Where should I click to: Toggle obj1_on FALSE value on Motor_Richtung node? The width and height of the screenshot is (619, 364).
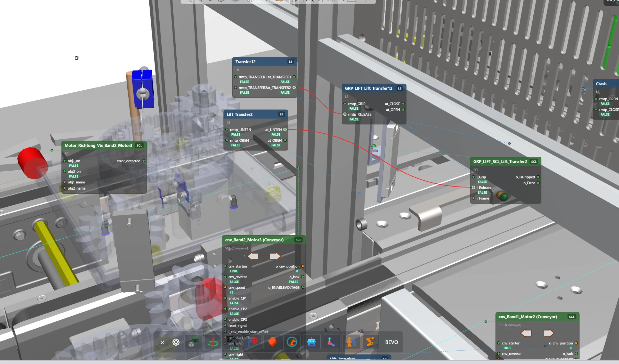click(x=74, y=166)
